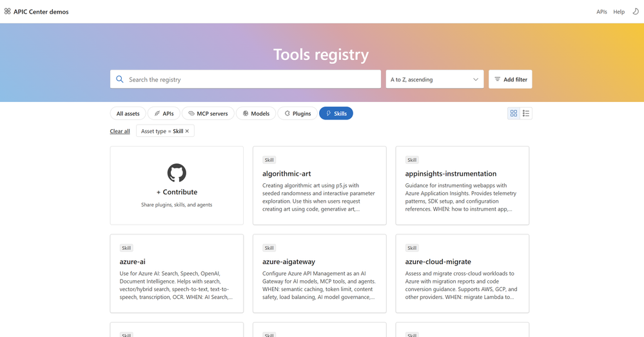Viewport: 644px width, 337px height.
Task: Switch to list view
Action: pos(526,113)
